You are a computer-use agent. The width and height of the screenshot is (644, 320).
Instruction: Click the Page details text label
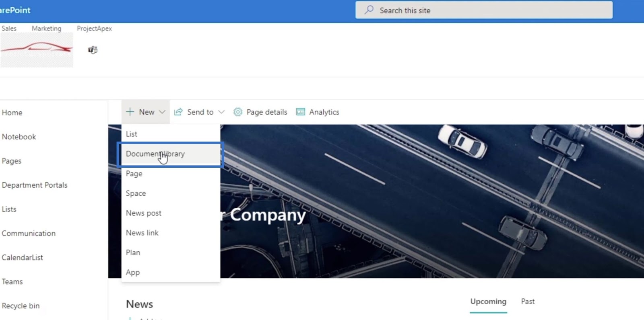267,112
